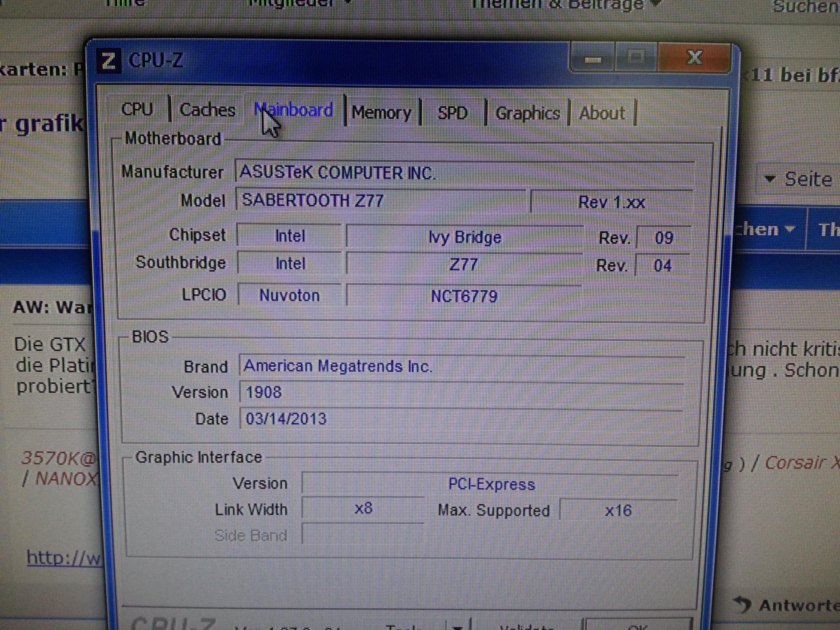Click the BIOS Version 1908 field
The image size is (840, 630).
[462, 393]
